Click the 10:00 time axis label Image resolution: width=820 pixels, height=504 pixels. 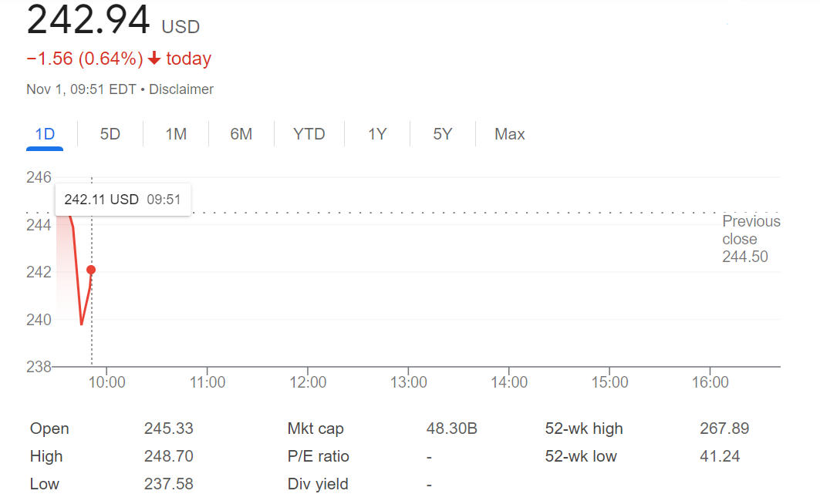(x=107, y=382)
